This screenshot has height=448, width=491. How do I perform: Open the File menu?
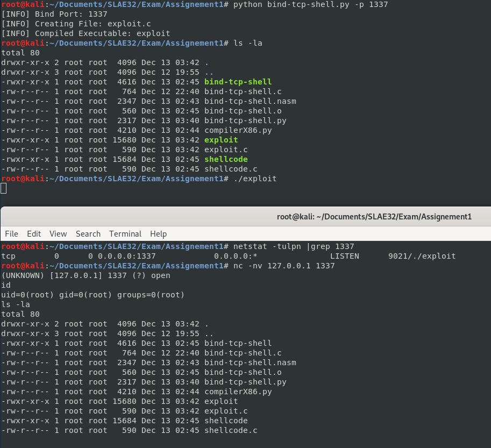(11, 234)
